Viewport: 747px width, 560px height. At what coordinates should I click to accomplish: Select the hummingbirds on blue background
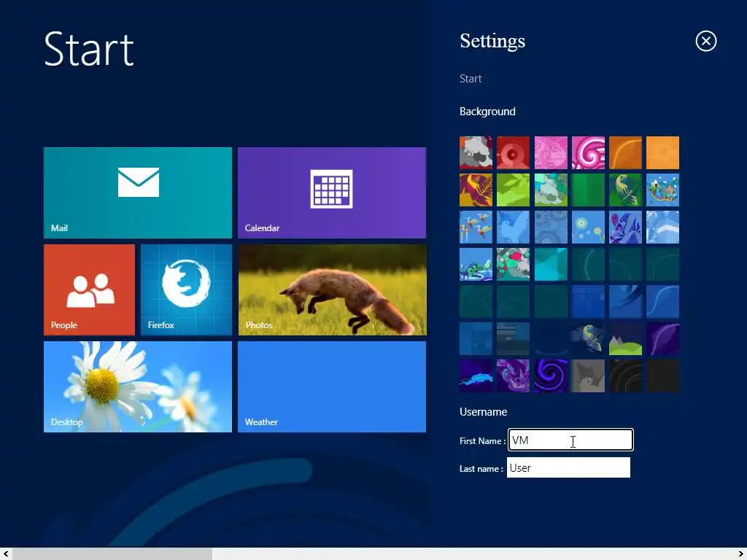pos(476,227)
